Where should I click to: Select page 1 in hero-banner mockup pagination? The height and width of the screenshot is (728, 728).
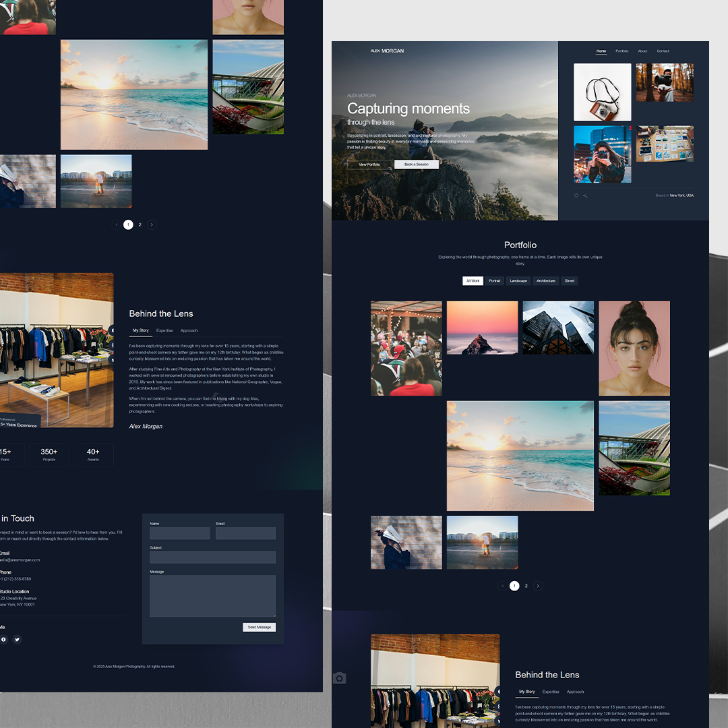(x=514, y=586)
